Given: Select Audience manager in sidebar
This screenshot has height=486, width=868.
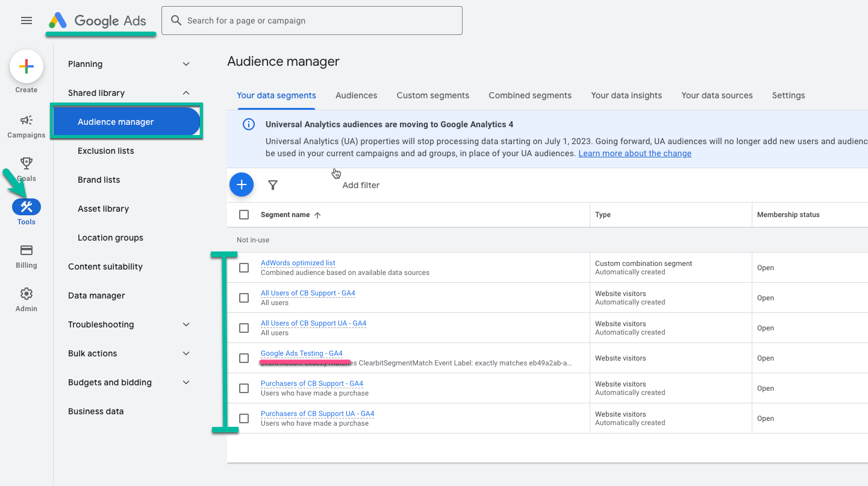Looking at the screenshot, I should [x=126, y=122].
